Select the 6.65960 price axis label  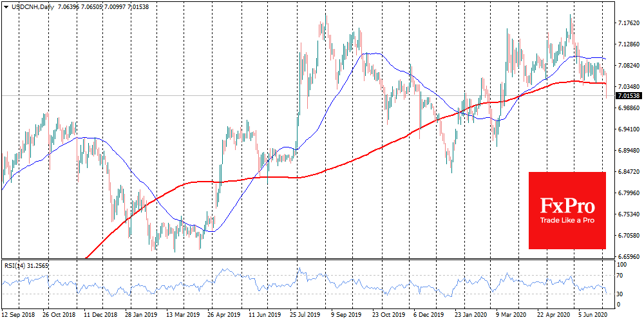click(628, 256)
